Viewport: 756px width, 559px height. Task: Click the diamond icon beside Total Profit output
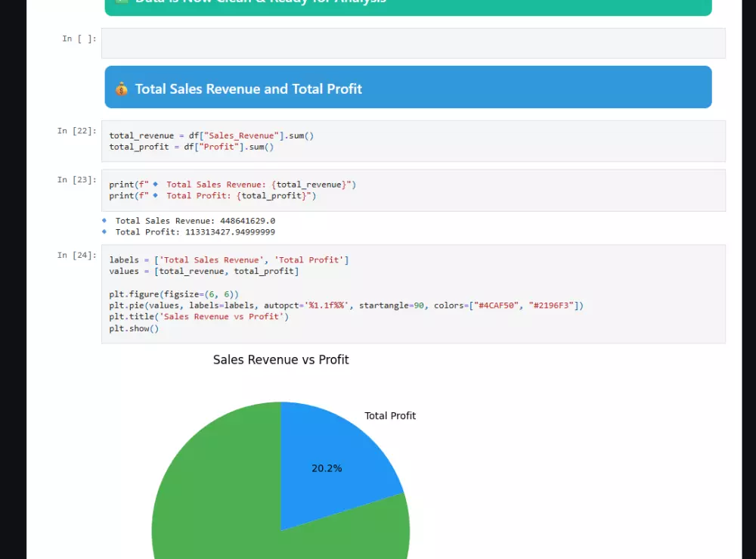pyautogui.click(x=104, y=232)
